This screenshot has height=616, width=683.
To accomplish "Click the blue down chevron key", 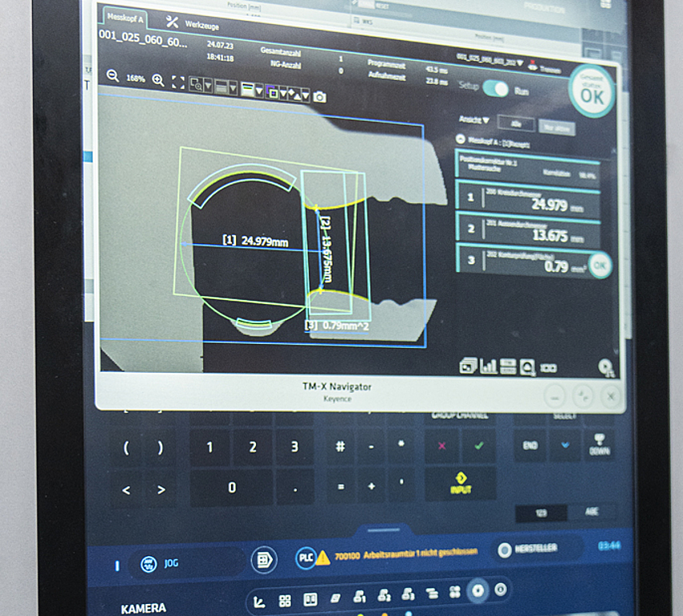I will [565, 445].
